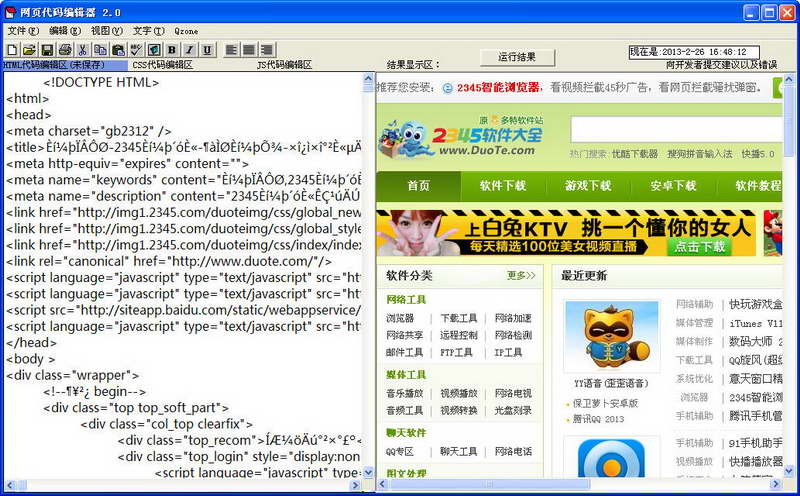Run the spell check ABC icon

[136, 49]
